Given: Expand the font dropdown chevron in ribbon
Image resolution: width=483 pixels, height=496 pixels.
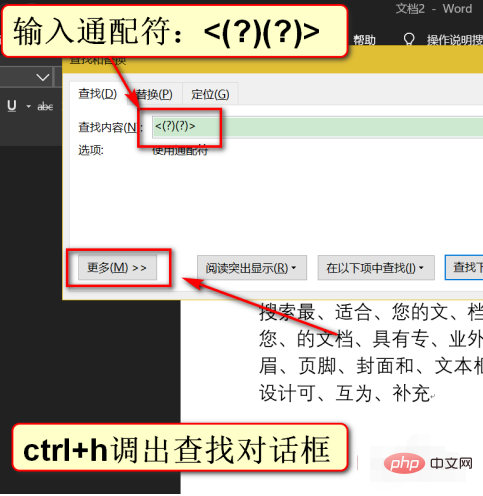Looking at the screenshot, I should pyautogui.click(x=43, y=78).
